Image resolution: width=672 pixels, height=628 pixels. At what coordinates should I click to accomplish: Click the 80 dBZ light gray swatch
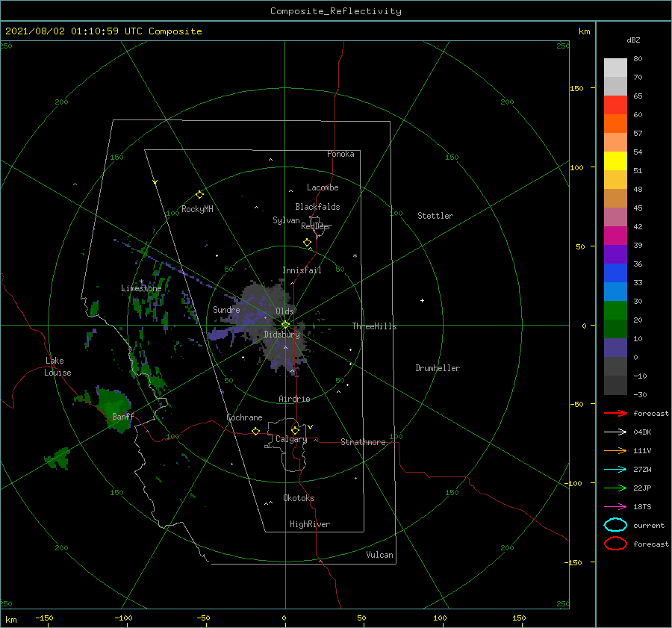[x=615, y=68]
